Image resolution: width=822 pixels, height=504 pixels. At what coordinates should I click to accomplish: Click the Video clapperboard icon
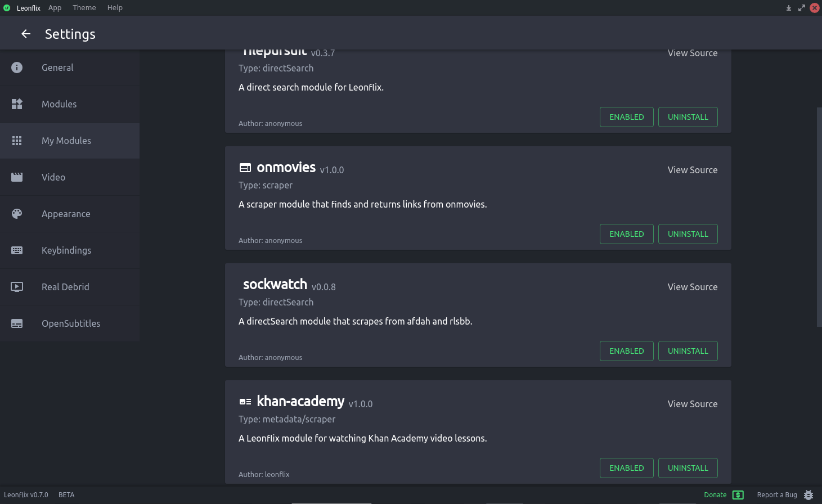click(17, 177)
